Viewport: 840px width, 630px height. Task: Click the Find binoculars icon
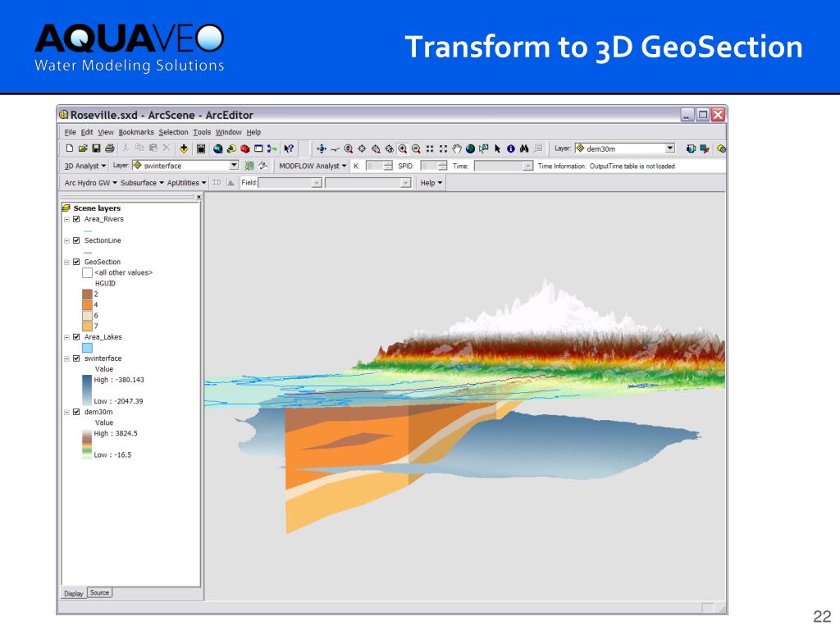[x=524, y=148]
